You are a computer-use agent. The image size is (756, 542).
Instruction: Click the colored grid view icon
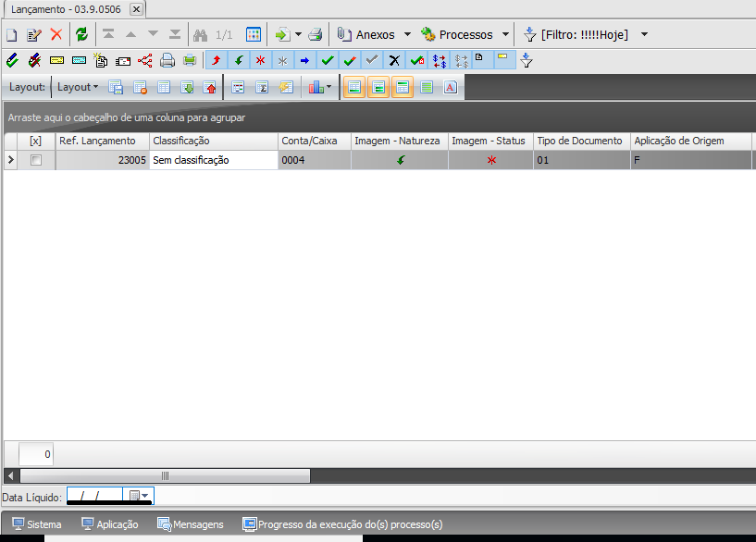pyautogui.click(x=254, y=35)
